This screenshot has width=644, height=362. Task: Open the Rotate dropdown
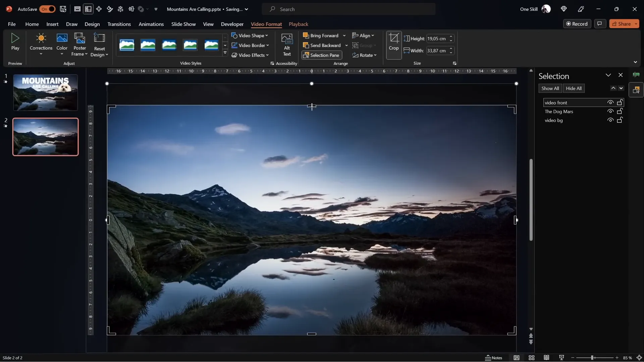(x=365, y=55)
